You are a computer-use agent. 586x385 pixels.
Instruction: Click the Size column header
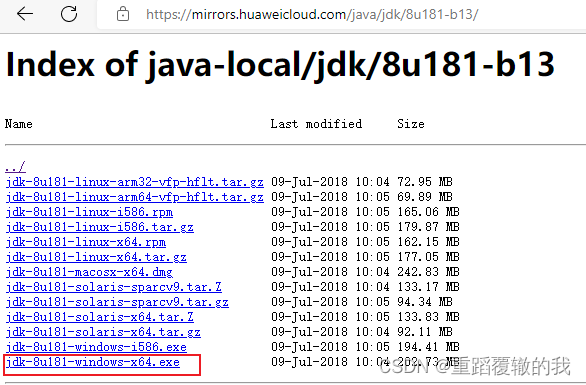411,124
